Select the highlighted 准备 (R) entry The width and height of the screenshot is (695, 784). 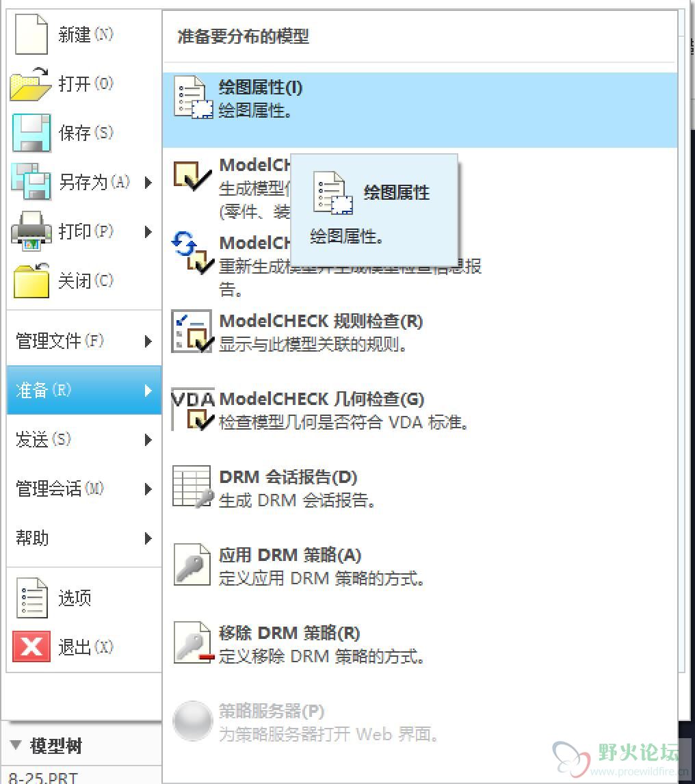point(84,390)
